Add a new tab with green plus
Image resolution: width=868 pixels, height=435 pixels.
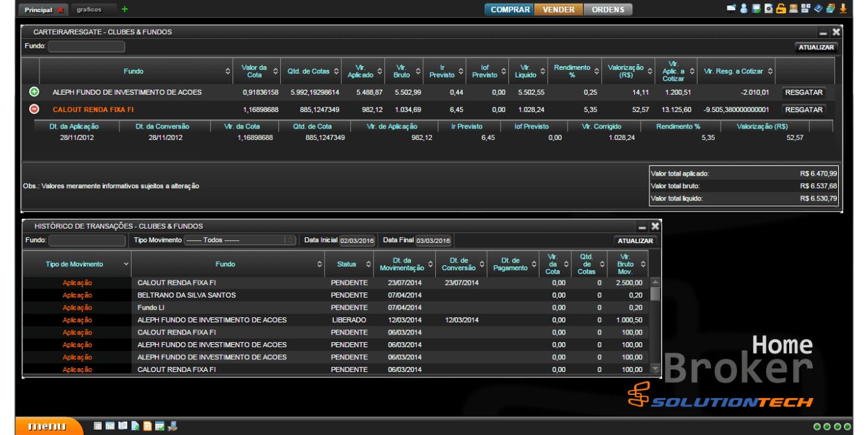point(125,10)
